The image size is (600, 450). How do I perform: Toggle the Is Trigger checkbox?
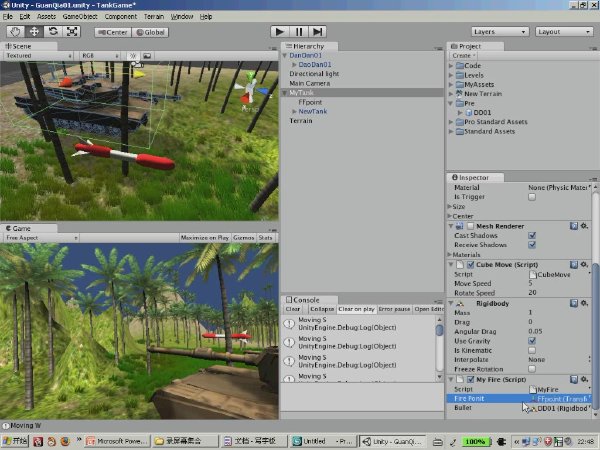[532, 197]
